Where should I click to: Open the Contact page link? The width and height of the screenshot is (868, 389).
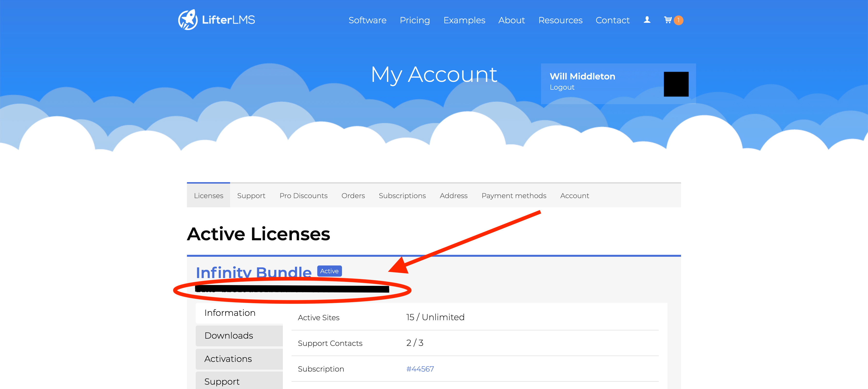(x=612, y=20)
